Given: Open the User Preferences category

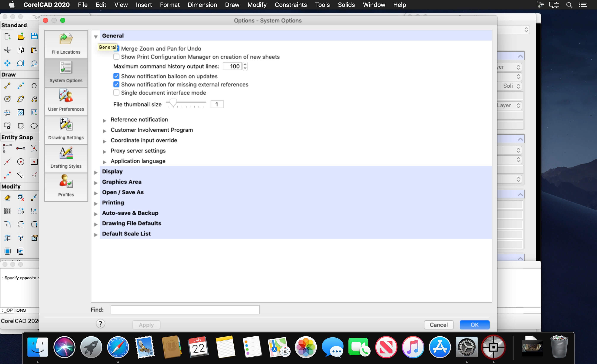Looking at the screenshot, I should 66,101.
